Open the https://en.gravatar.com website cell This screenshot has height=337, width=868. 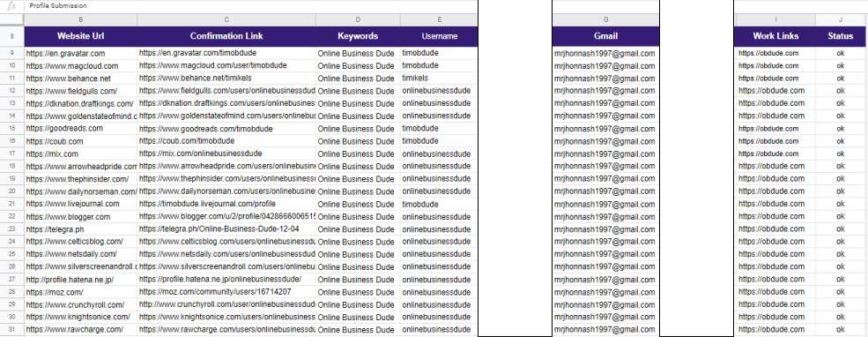[x=81, y=53]
